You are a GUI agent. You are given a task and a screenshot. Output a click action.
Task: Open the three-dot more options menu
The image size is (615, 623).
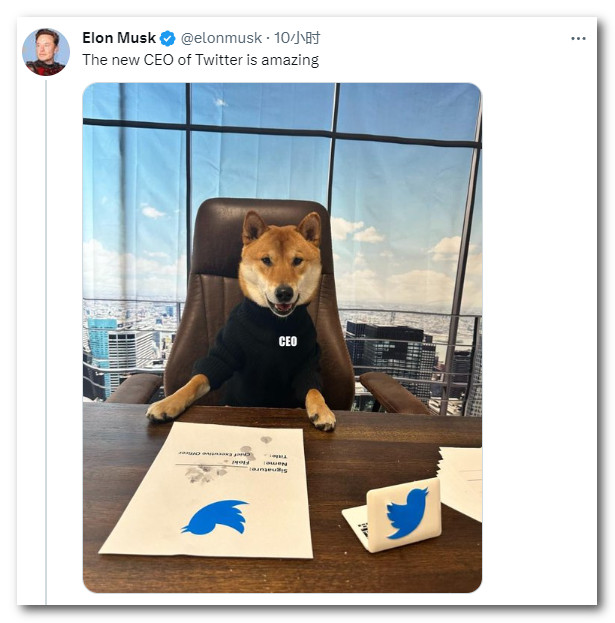[x=578, y=39]
